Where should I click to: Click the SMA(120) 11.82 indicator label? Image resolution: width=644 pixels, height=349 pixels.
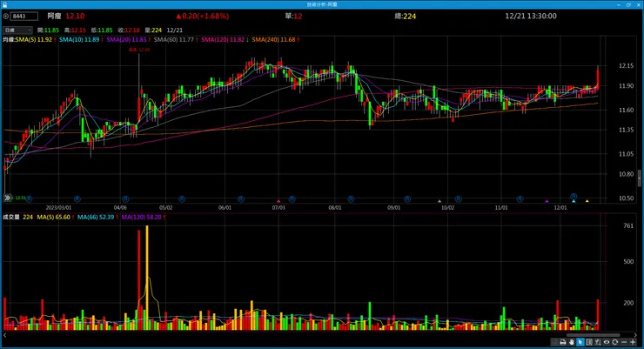coord(225,40)
